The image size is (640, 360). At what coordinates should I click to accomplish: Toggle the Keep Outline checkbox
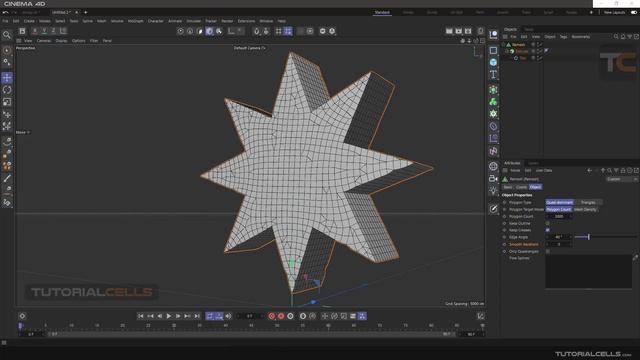548,223
